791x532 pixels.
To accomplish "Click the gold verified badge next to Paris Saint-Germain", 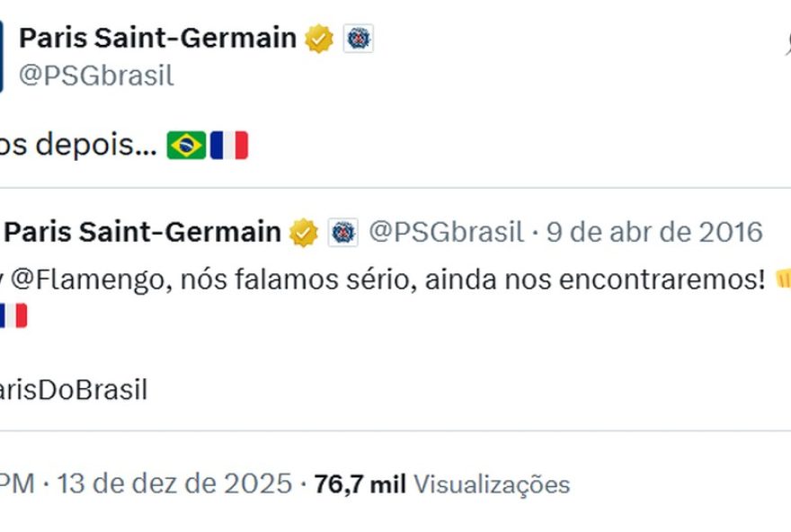I will coord(318,38).
